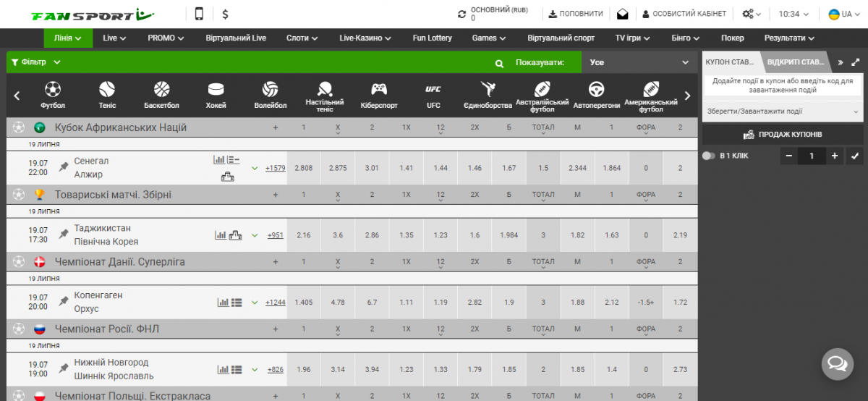This screenshot has width=868, height=401.
Task: Open the UA language selector
Action: [x=843, y=14]
